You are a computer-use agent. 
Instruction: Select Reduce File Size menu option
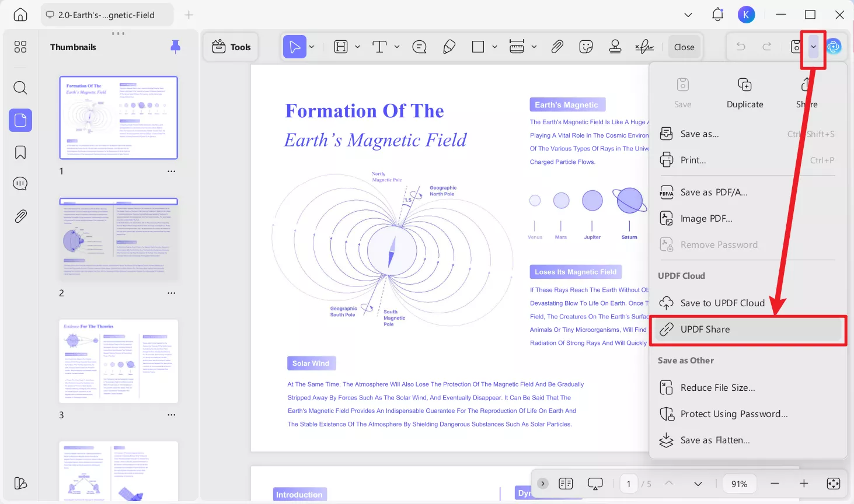(x=717, y=388)
